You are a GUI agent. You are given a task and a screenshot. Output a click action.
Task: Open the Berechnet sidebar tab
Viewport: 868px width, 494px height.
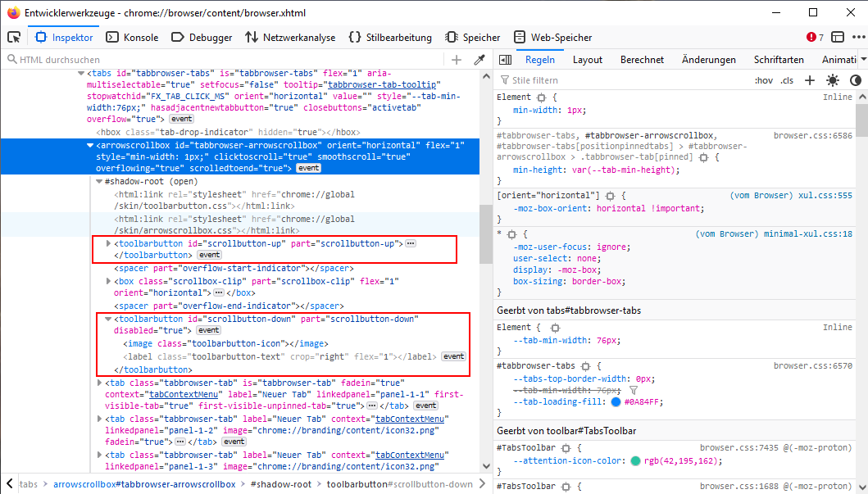click(642, 60)
